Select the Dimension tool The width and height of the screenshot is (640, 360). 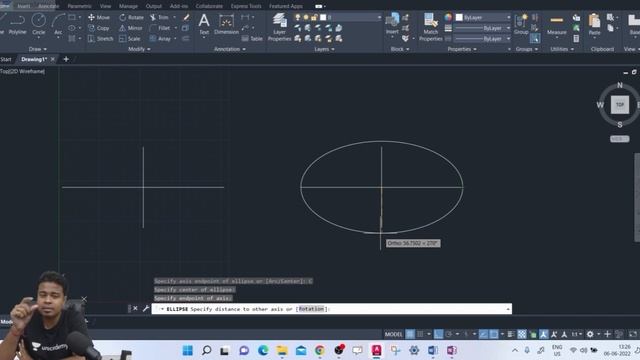(226, 24)
